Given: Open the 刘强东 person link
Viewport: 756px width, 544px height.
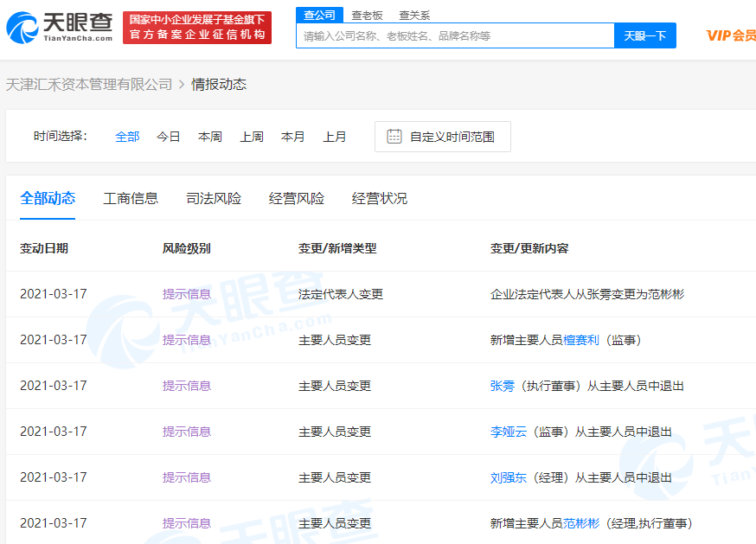Looking at the screenshot, I should click(508, 477).
